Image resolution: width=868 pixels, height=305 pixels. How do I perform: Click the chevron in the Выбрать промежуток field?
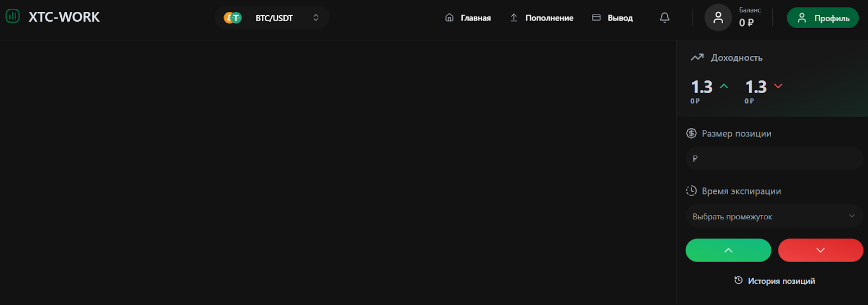pyautogui.click(x=852, y=216)
